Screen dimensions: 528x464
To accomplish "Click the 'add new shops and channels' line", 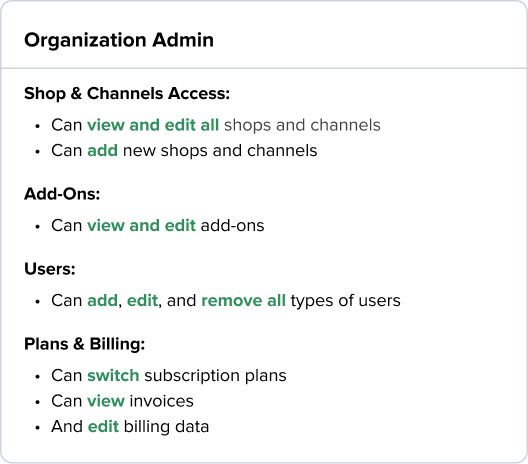I will pyautogui.click(x=184, y=151).
